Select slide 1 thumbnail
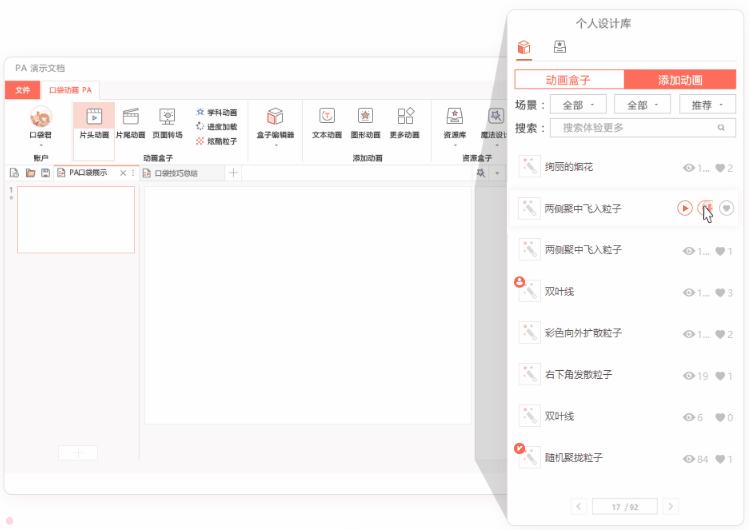Screen dimensions: 749x530 point(76,219)
